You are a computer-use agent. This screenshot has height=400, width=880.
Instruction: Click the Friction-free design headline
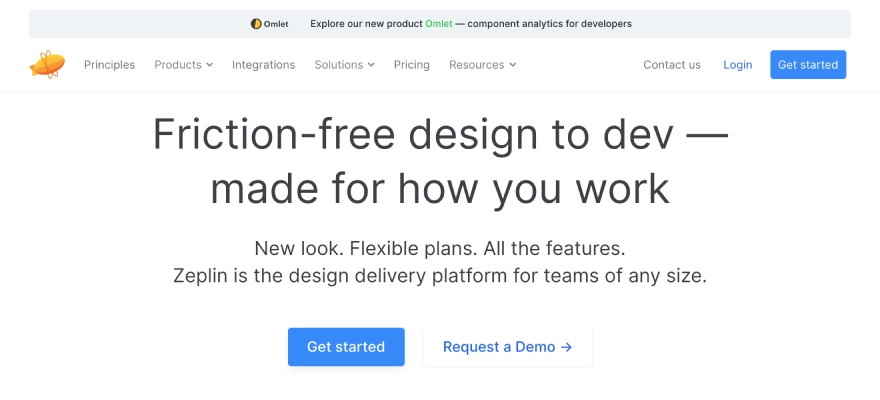pos(440,161)
